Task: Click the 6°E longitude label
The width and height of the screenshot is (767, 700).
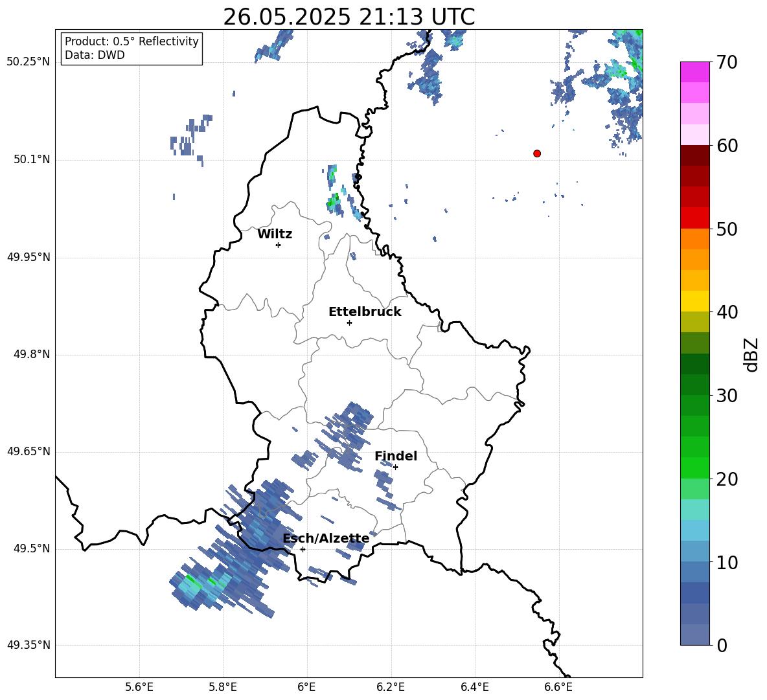Action: pyautogui.click(x=306, y=687)
